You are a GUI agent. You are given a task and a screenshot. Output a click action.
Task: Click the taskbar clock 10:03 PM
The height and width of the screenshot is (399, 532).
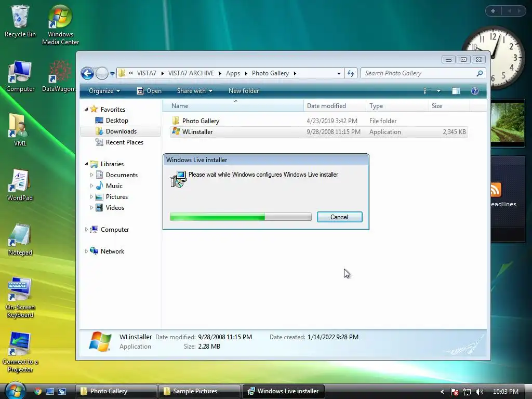[x=506, y=392]
